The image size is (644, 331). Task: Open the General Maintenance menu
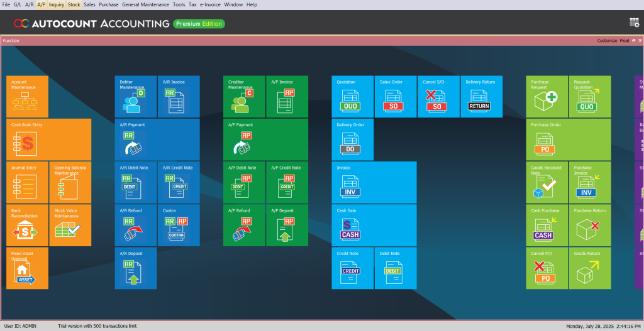click(146, 4)
